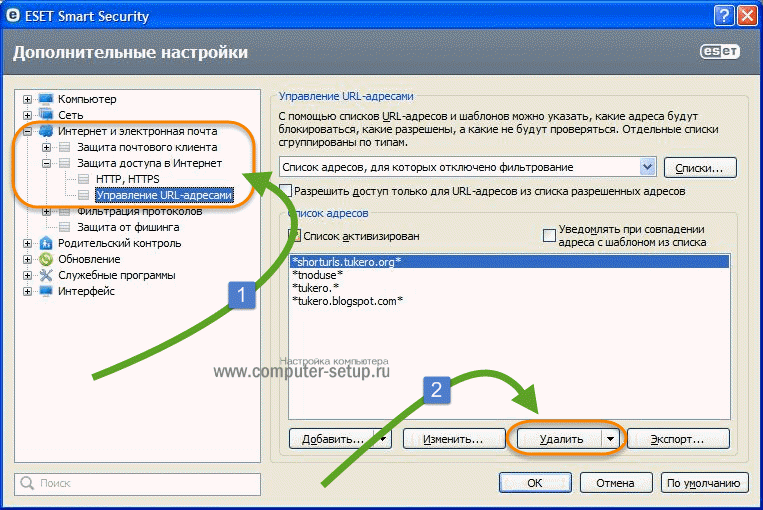The image size is (763, 510).
Task: Click the Отмена button
Action: (x=616, y=483)
